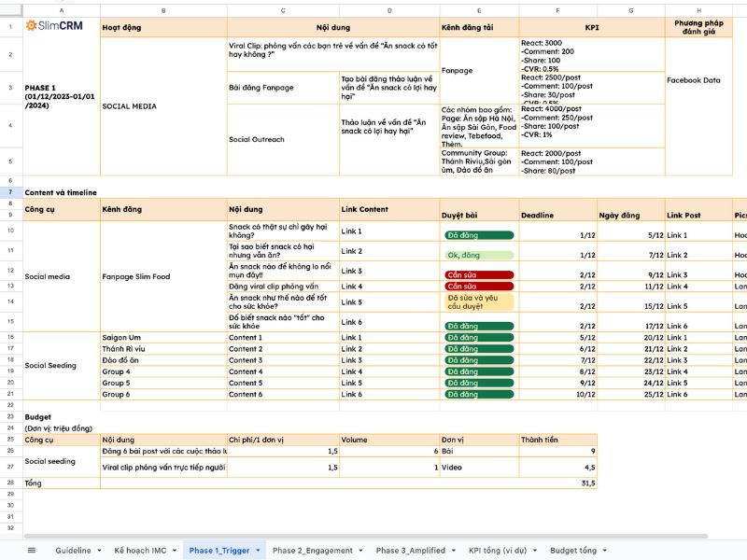Viewport: 747px width, 560px height.
Task: Click Link 2 in Link Content for Thánh Ri viu
Action: 351,349
